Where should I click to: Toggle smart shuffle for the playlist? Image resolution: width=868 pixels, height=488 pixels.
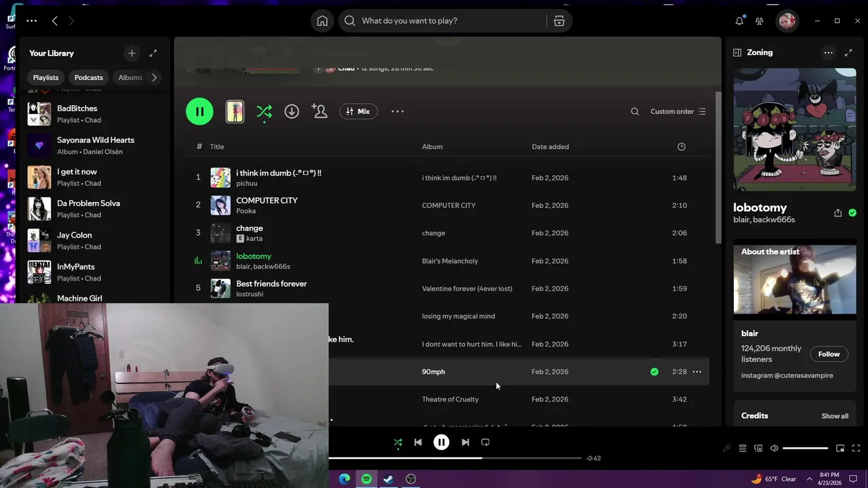point(264,112)
